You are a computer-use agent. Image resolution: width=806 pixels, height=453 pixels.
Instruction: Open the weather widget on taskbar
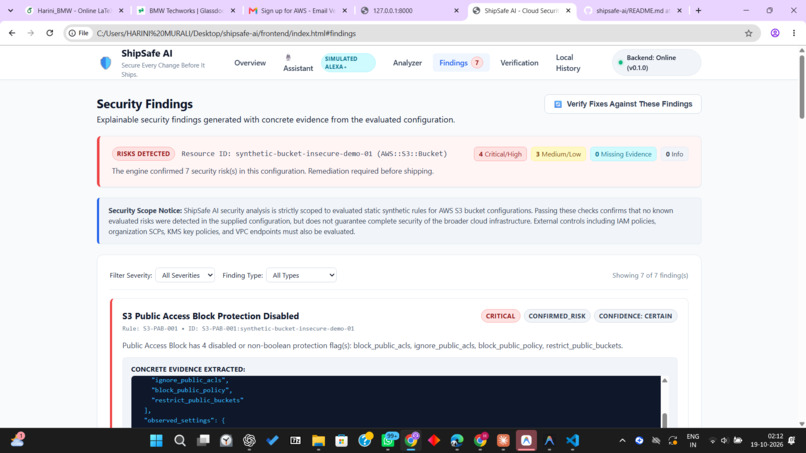point(17,440)
